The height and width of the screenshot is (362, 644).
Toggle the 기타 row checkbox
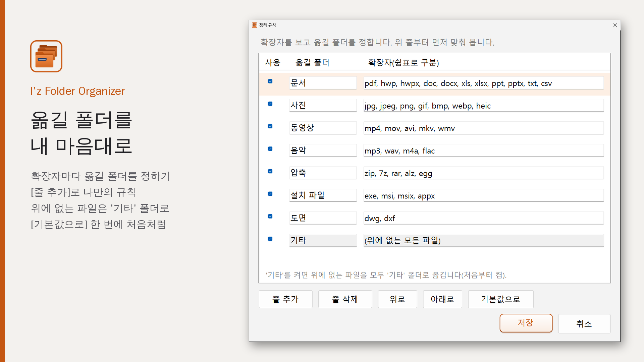[270, 239]
